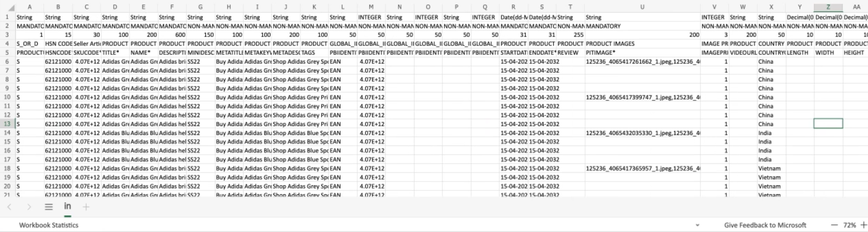Select the 125236_4065417261662_1.jpeg cell

coord(643,61)
